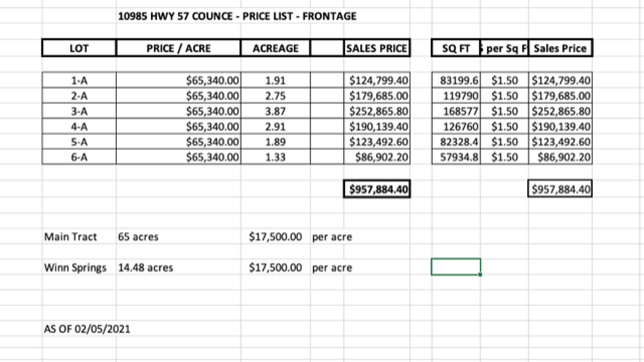Select Winn Springs $17,500.00 price cell
This screenshot has width=644, height=362.
coord(275,268)
